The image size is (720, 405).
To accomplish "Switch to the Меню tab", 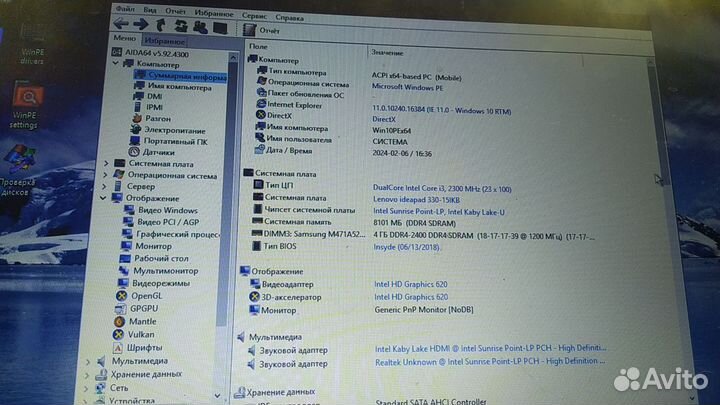I will (x=124, y=38).
